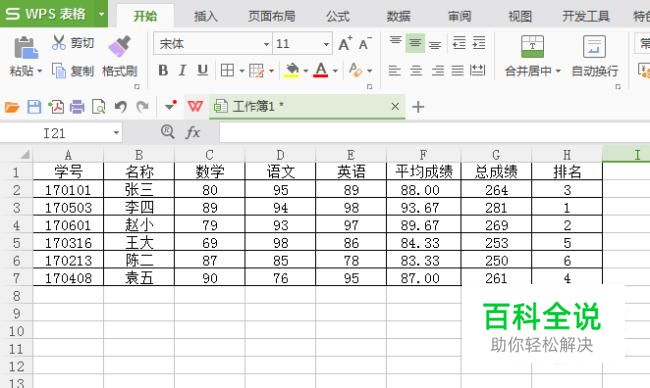The height and width of the screenshot is (388, 650).
Task: Switch to the 插入 tab
Action: tap(206, 16)
